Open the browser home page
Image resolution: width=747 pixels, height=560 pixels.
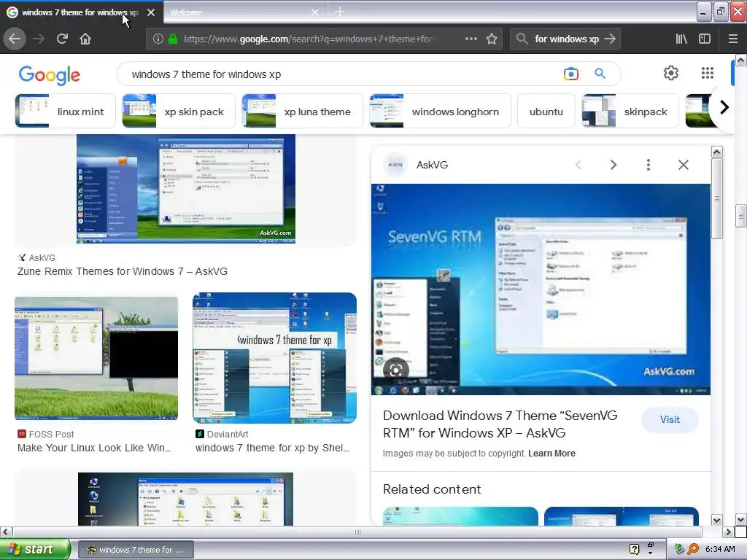(85, 39)
